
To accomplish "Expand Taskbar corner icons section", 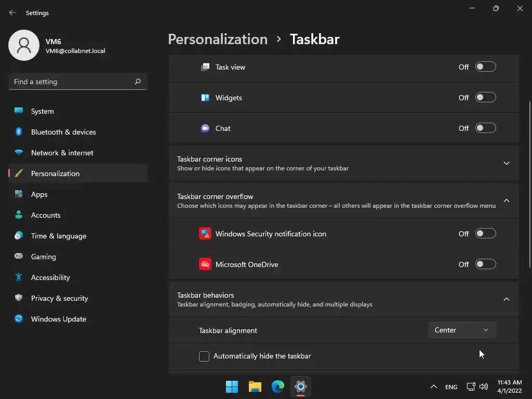I will click(506, 163).
